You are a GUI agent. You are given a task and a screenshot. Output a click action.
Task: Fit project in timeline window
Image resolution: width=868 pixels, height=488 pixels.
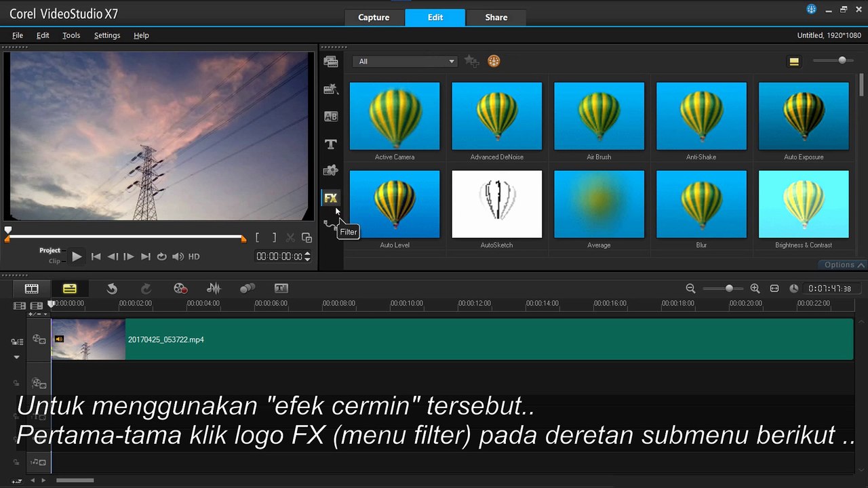(x=774, y=289)
